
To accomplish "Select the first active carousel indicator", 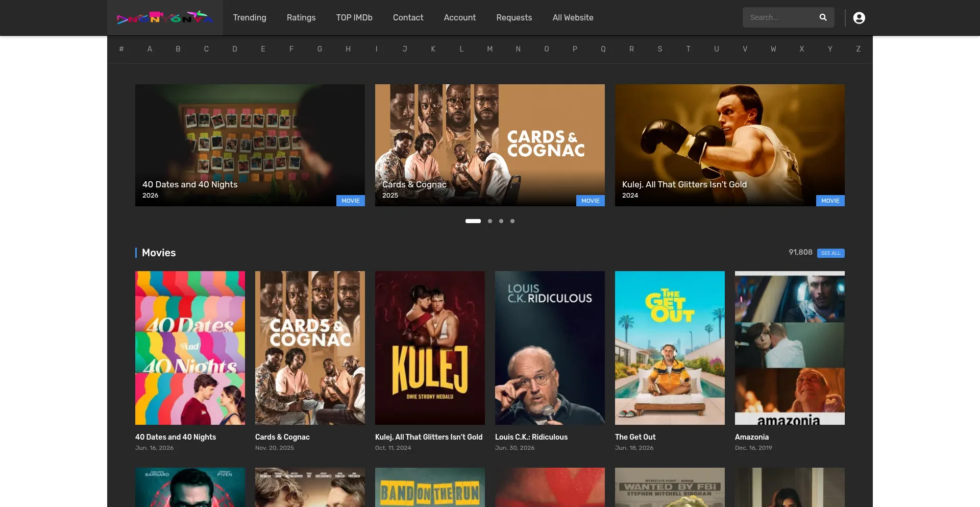I will tap(473, 221).
